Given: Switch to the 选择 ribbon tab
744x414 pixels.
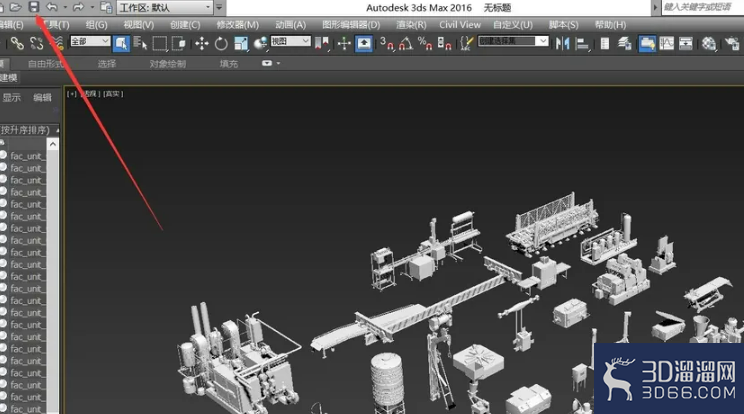Looking at the screenshot, I should 107,64.
